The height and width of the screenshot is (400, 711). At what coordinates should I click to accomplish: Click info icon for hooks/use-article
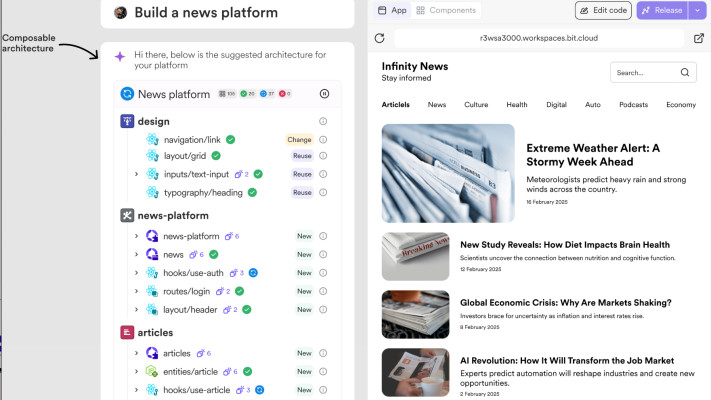pos(323,390)
